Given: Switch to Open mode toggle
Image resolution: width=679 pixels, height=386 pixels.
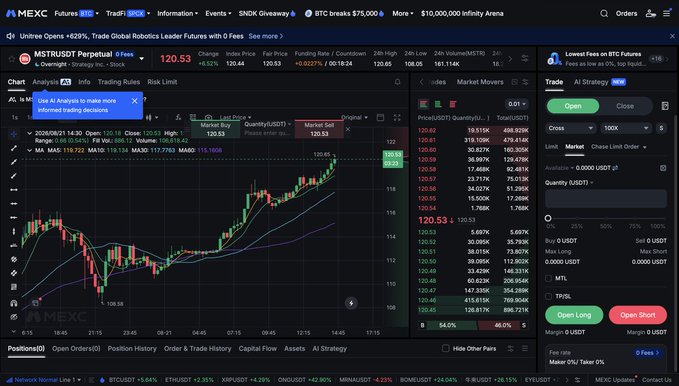Looking at the screenshot, I should (573, 106).
